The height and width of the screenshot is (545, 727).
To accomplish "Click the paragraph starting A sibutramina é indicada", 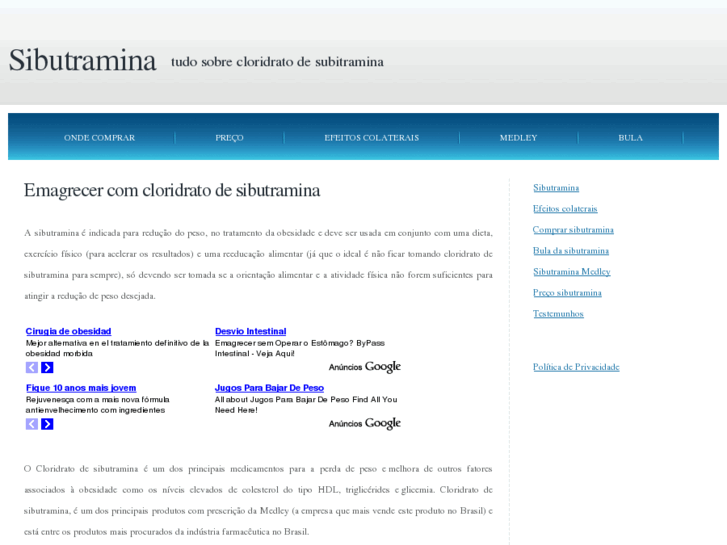I will point(258,264).
